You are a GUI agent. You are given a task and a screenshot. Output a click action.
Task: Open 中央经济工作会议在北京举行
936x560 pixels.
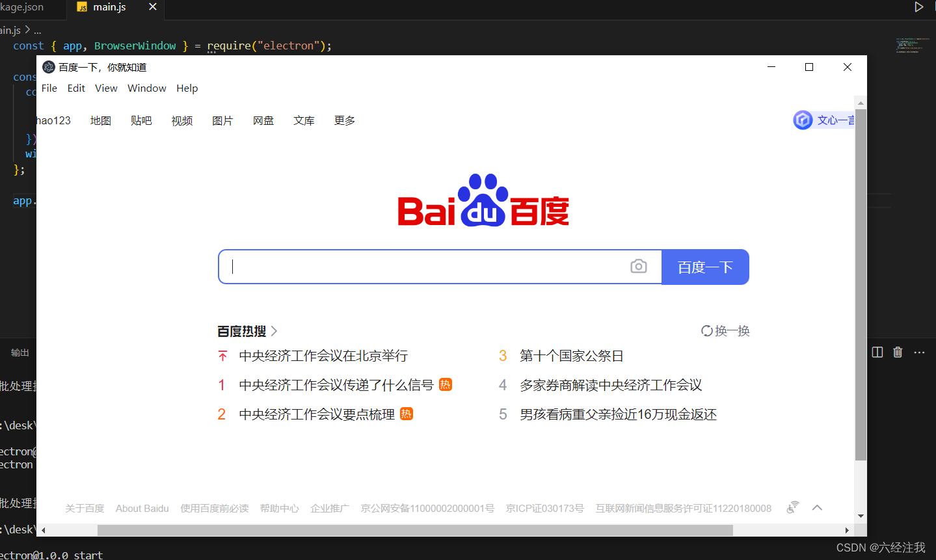(323, 356)
